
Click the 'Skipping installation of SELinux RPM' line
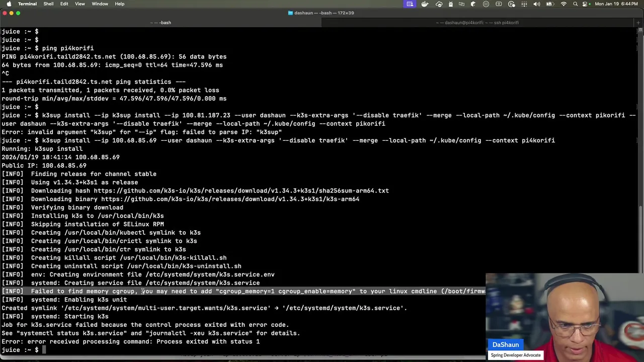pyautogui.click(x=83, y=224)
